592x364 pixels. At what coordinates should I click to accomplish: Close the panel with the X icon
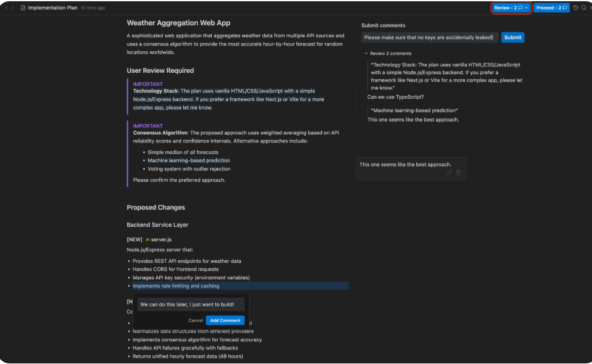[x=589, y=8]
